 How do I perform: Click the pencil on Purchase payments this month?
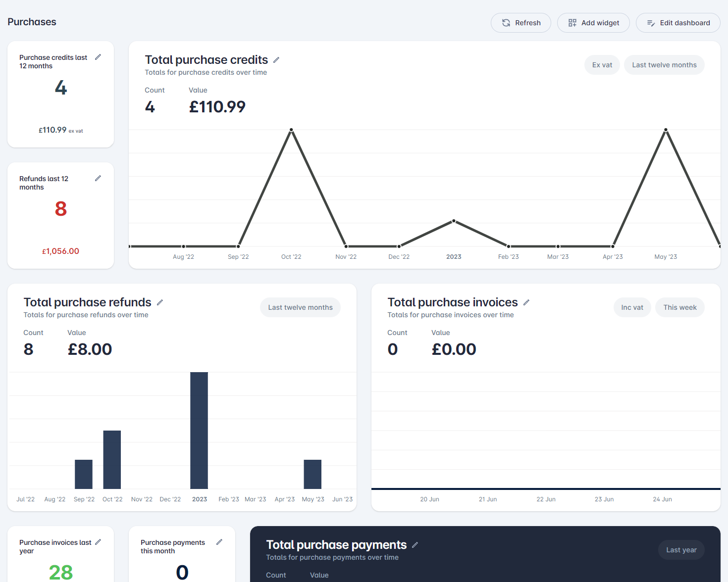(219, 542)
